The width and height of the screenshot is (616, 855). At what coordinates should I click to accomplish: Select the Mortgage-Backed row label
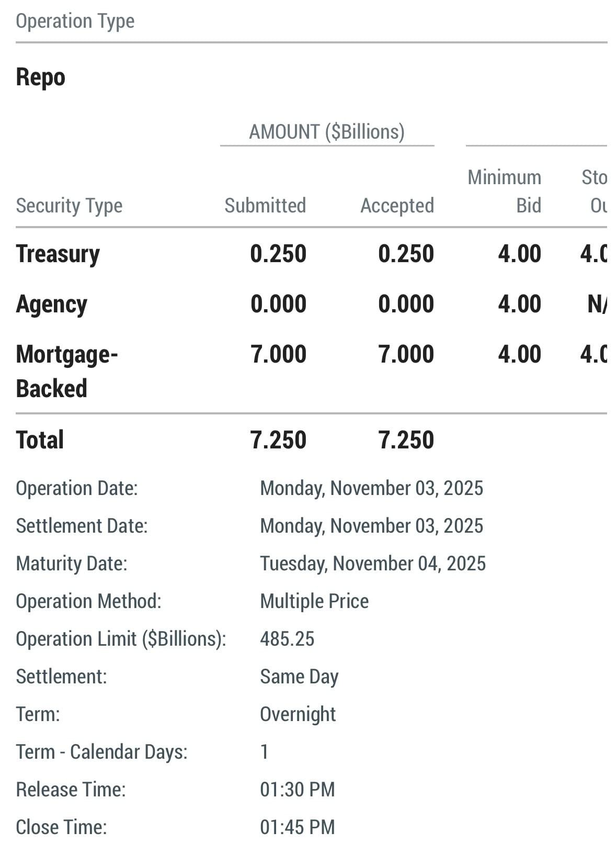(x=66, y=371)
